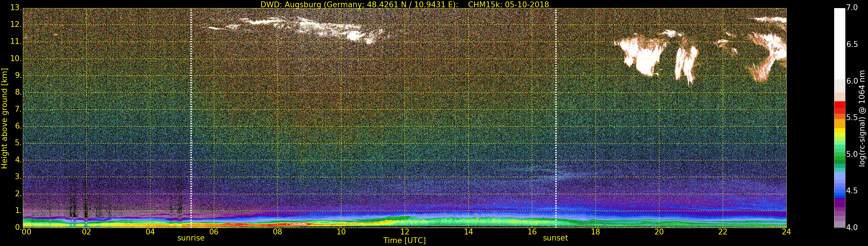Select the "sunrise" label below the time axis

pos(191,238)
